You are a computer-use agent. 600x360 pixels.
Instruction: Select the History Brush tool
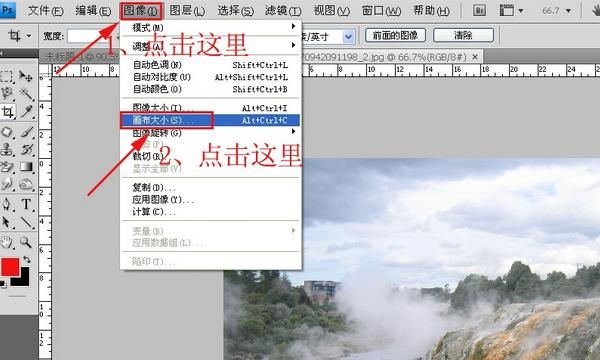point(26,149)
